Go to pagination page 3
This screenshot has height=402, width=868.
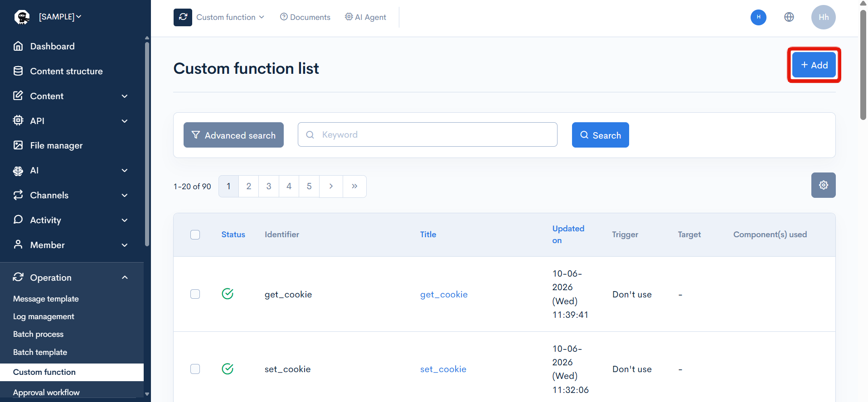click(269, 186)
